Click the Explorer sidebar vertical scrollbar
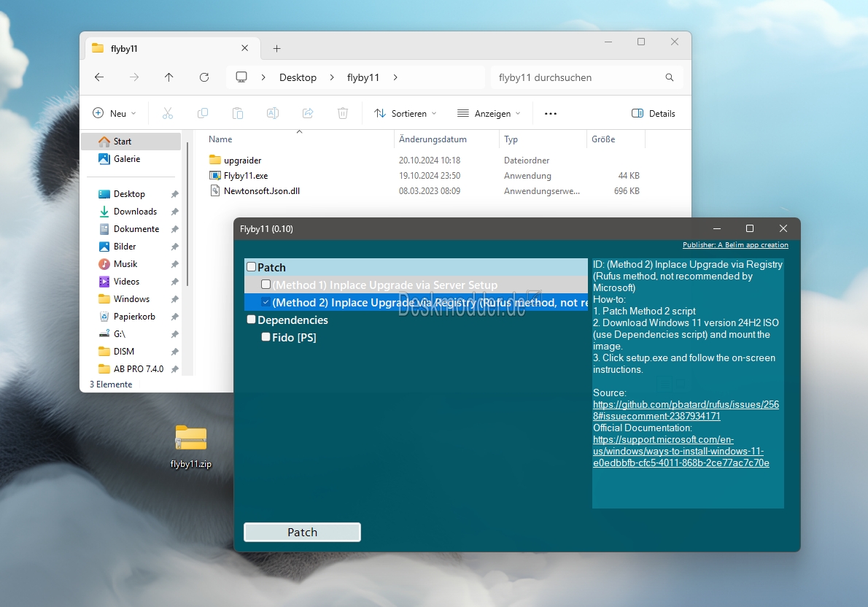 187,214
